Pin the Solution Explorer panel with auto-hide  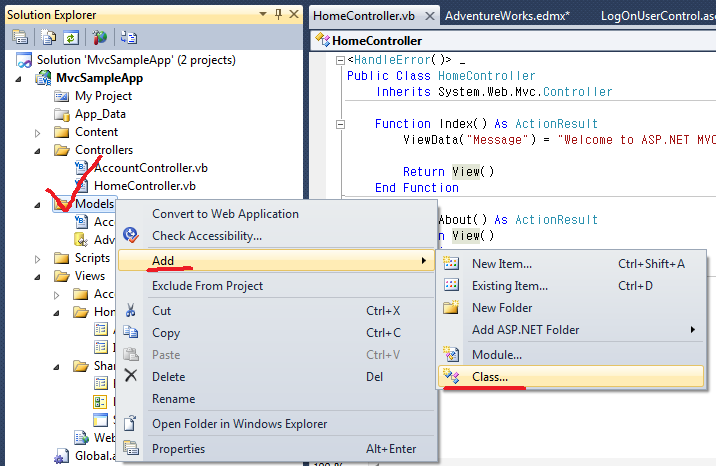click(x=278, y=14)
